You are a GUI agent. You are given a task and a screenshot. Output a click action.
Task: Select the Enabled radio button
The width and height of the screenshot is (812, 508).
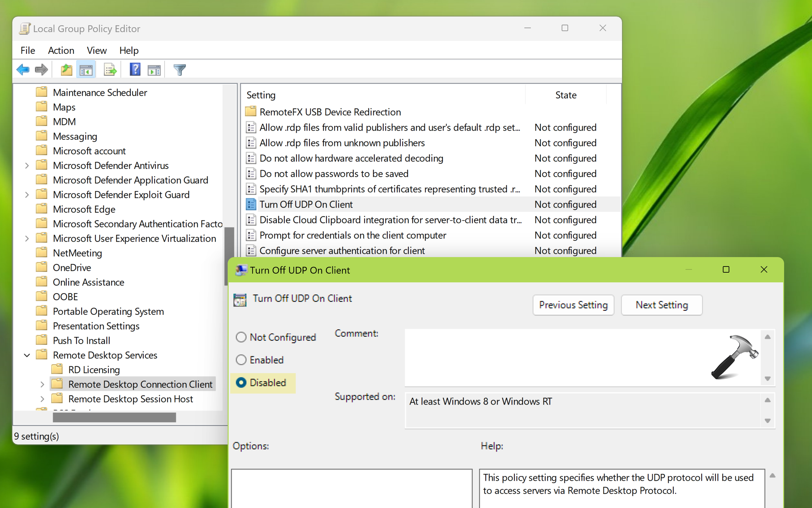(x=241, y=360)
